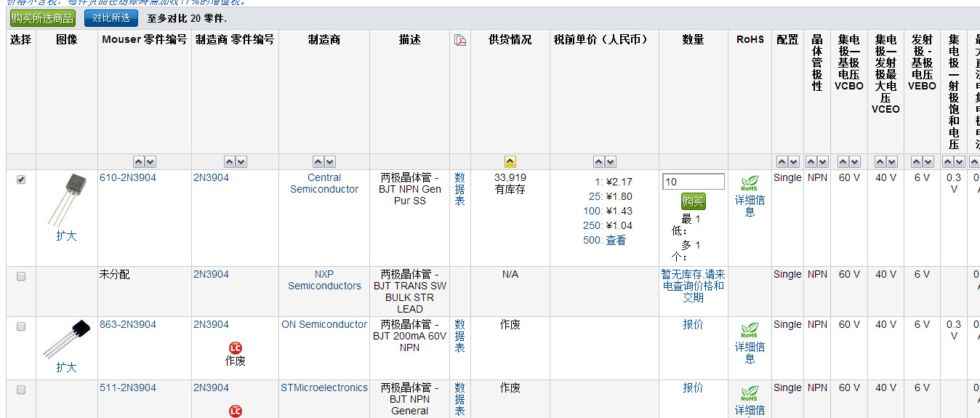
Task: Sort 晶体管极性 column descending arrow
Action: click(823, 162)
